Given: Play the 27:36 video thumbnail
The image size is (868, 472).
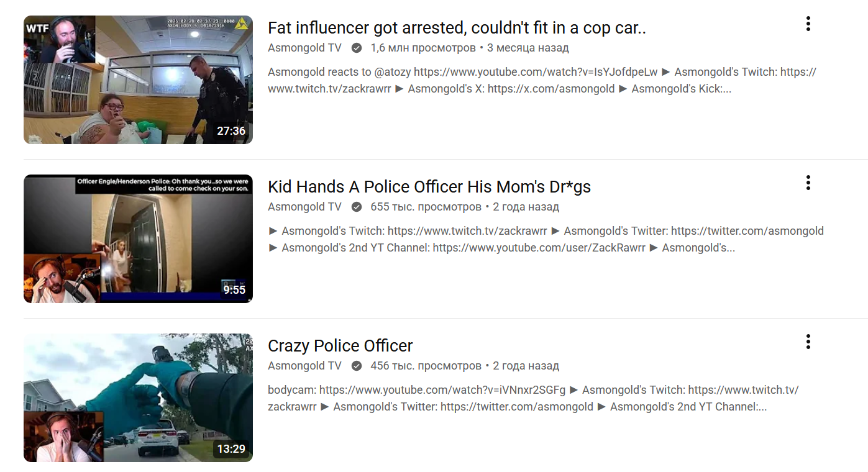Looking at the screenshot, I should click(x=138, y=79).
